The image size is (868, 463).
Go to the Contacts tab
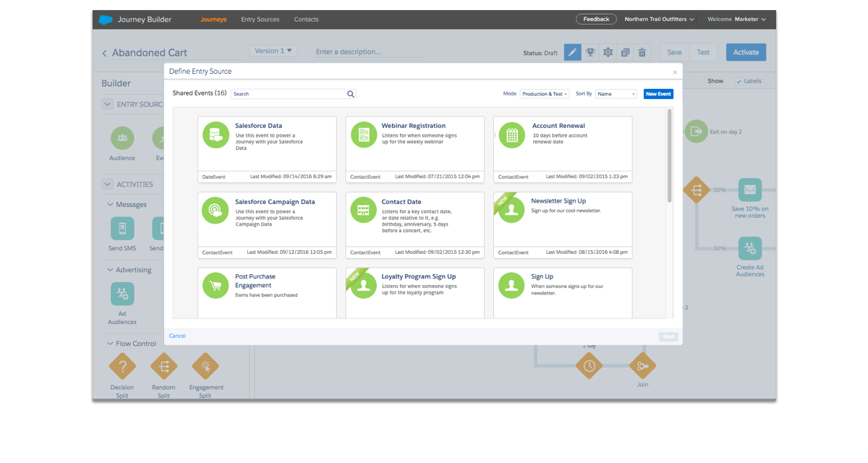306,20
